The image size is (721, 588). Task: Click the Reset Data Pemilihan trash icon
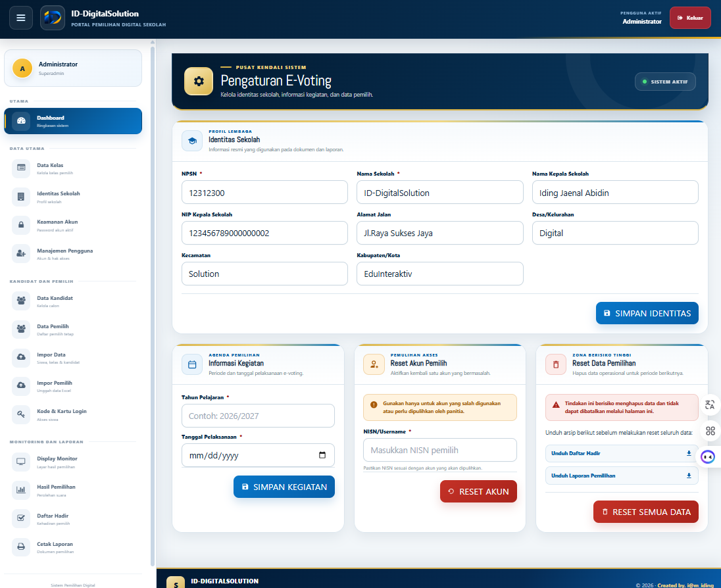[555, 364]
